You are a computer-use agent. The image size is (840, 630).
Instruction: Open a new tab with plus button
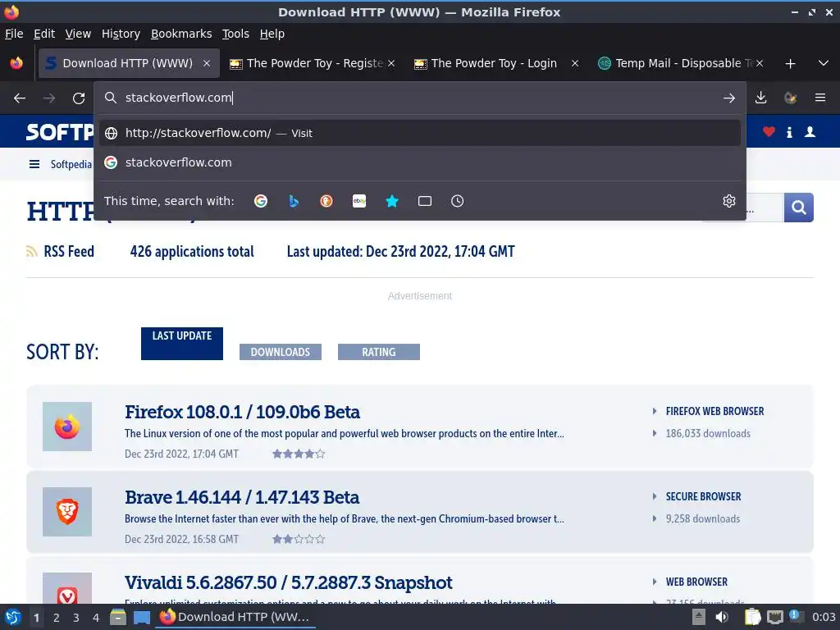[x=790, y=64]
